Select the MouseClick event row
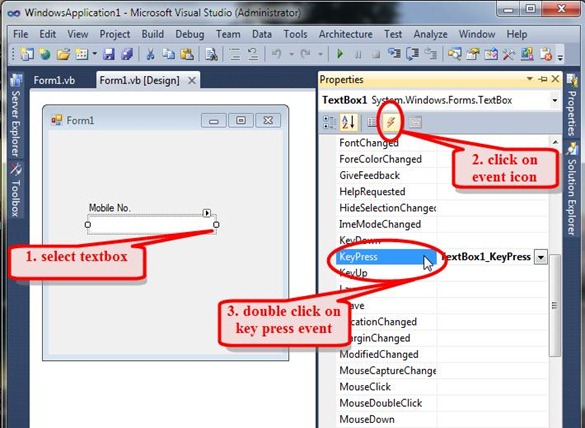Viewport: 585px width, 428px height. point(442,387)
